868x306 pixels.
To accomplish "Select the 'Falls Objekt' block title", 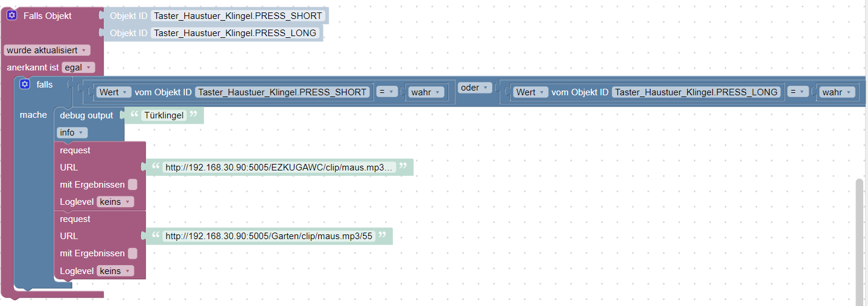I will tap(47, 16).
